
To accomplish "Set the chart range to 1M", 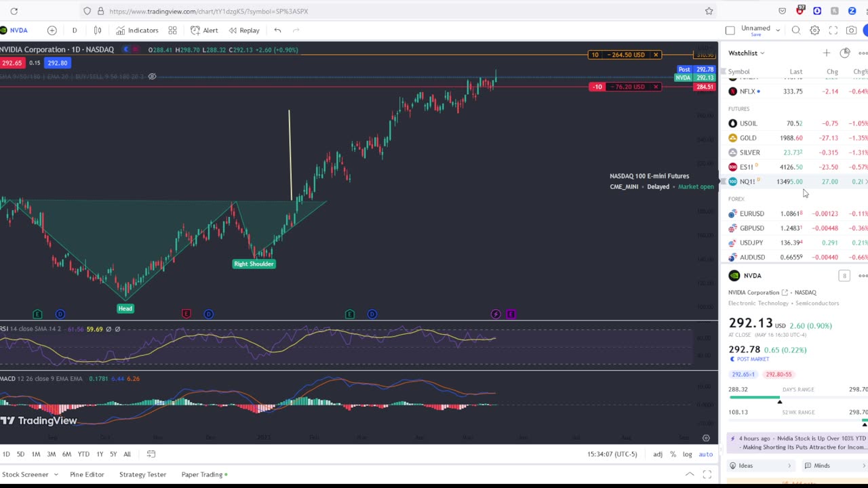I will click(36, 454).
